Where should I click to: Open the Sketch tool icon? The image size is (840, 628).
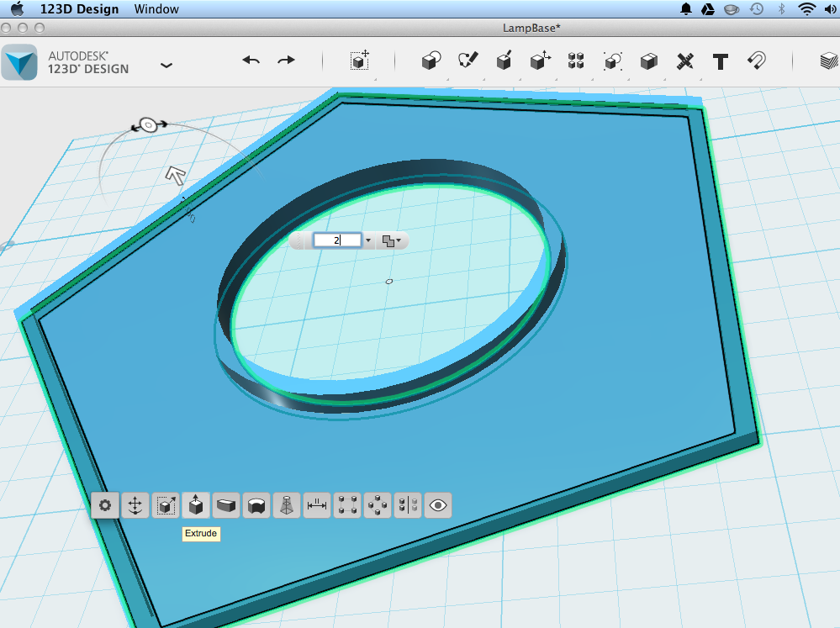point(468,60)
